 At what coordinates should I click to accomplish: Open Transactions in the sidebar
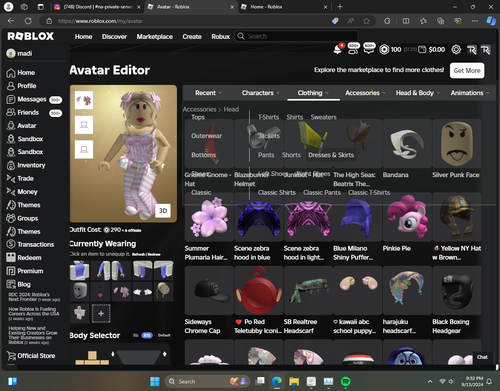pyautogui.click(x=30, y=244)
